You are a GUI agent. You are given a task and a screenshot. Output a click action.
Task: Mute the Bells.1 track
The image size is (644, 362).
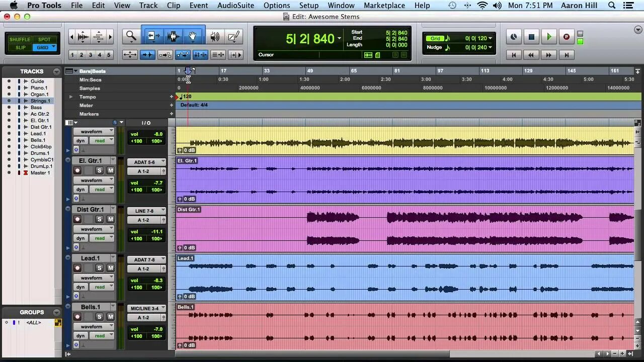click(x=110, y=317)
